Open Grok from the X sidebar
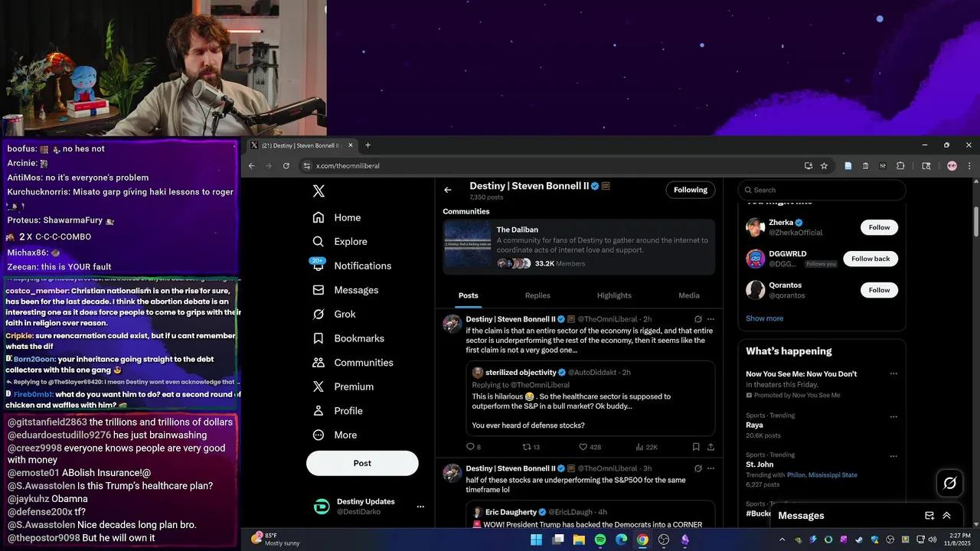This screenshot has height=551, width=980. point(335,314)
